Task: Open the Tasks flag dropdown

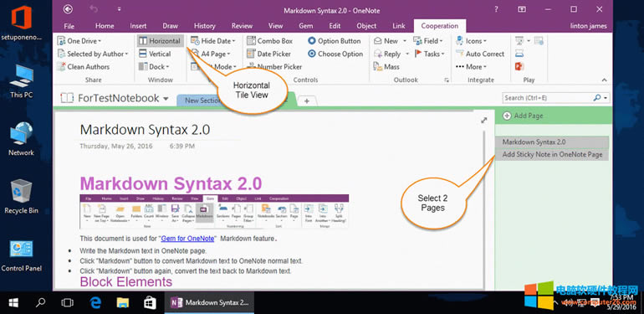Action: pos(429,54)
